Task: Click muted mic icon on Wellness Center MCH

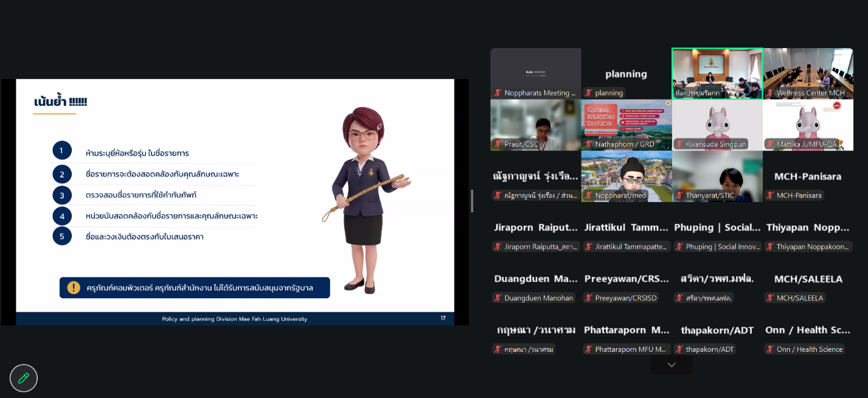Action: coord(771,93)
